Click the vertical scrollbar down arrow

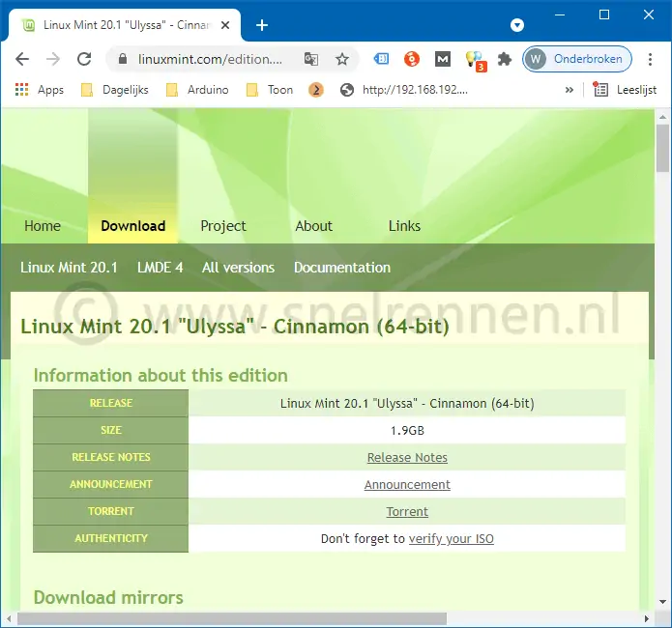click(663, 602)
